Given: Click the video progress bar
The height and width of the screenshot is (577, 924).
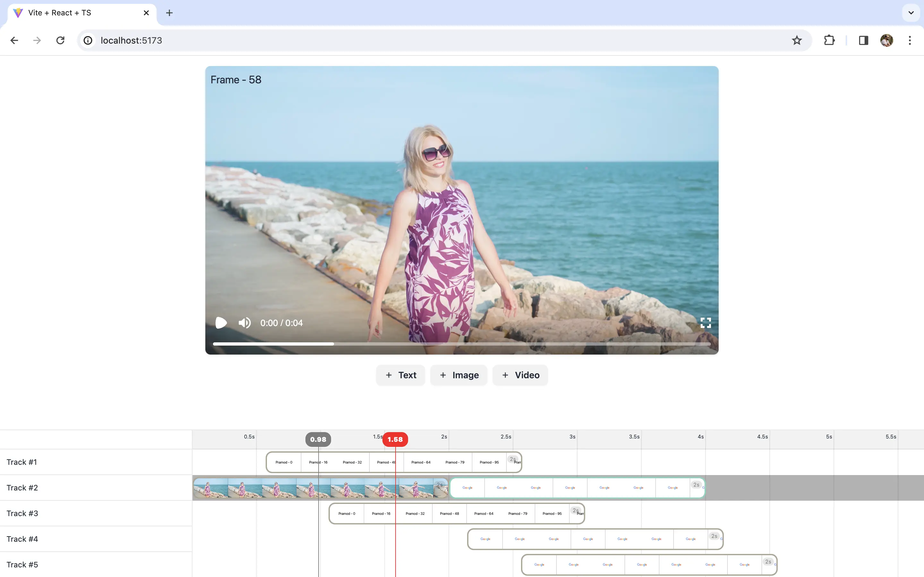Looking at the screenshot, I should pos(461,344).
